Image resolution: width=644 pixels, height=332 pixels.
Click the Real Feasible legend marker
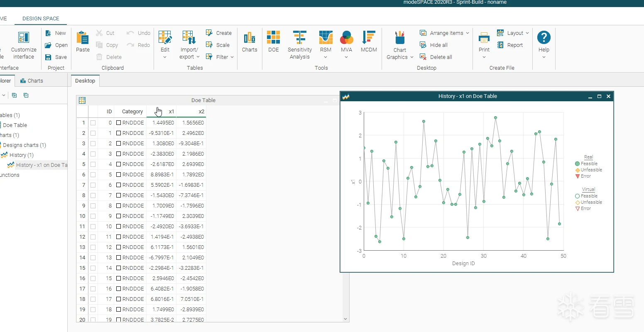pyautogui.click(x=577, y=164)
